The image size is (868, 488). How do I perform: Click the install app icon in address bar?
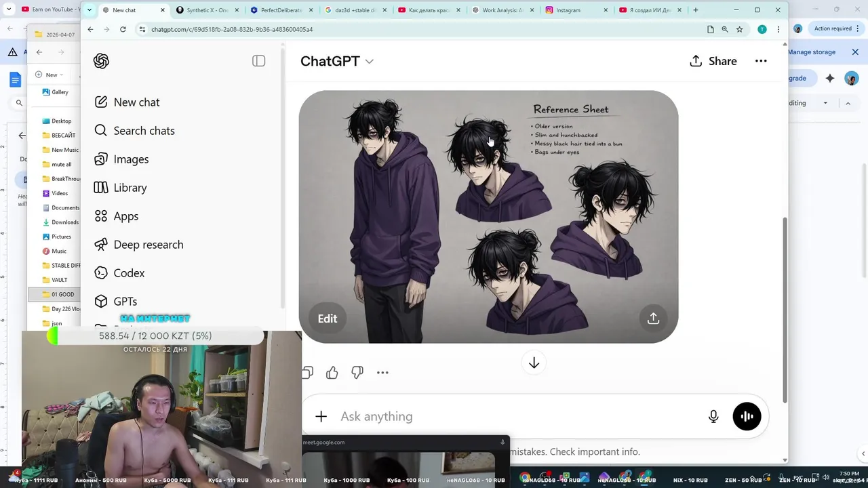click(710, 29)
